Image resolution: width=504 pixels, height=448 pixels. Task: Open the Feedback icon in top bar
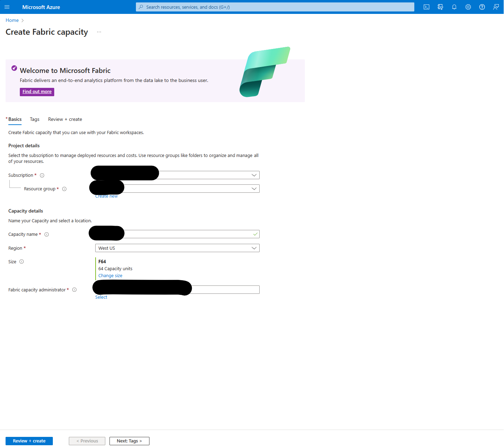[496, 7]
